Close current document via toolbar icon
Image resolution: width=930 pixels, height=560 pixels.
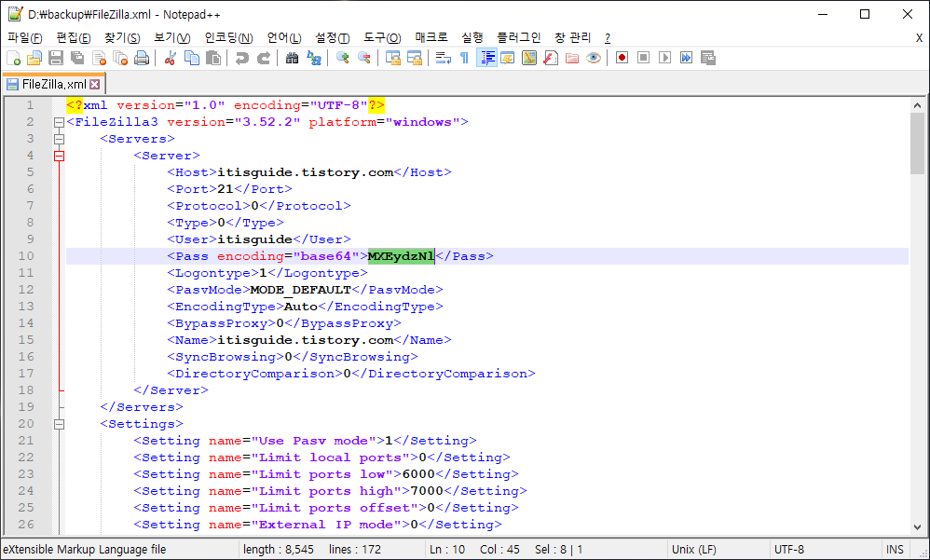[99, 58]
